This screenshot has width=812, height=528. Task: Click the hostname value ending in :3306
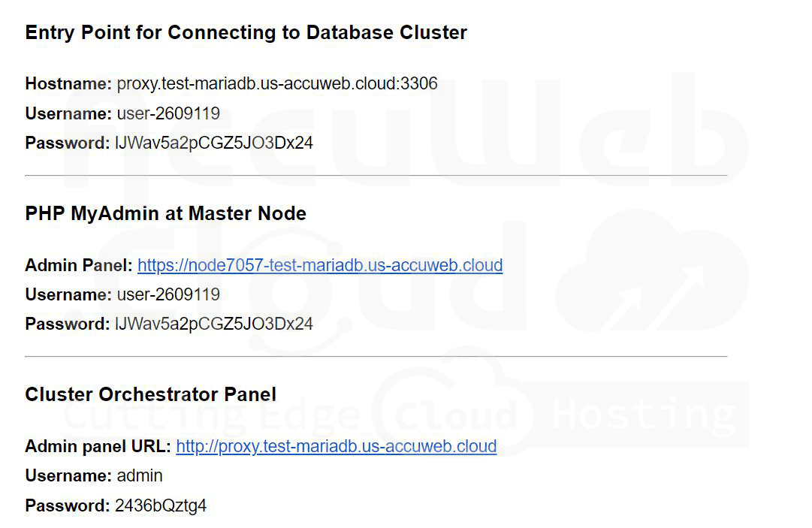pyautogui.click(x=276, y=83)
